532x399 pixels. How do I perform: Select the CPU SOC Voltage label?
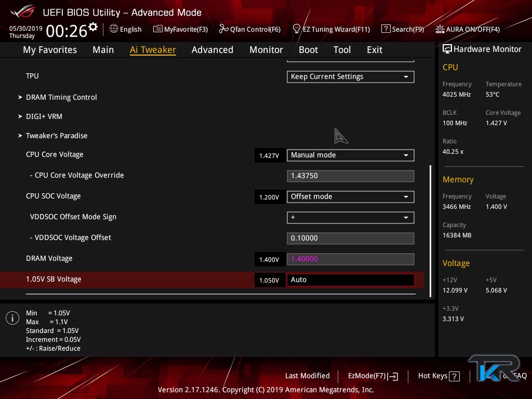54,196
